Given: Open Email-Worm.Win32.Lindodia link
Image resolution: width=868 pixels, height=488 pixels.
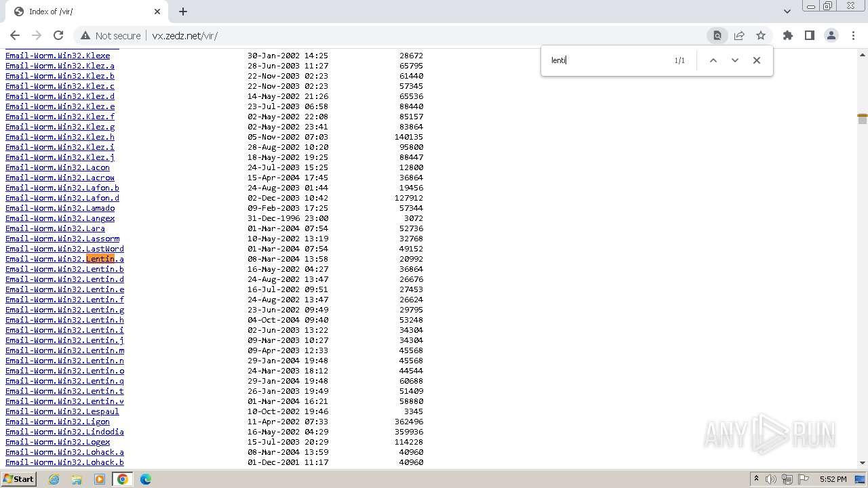Looking at the screenshot, I should click(64, 432).
